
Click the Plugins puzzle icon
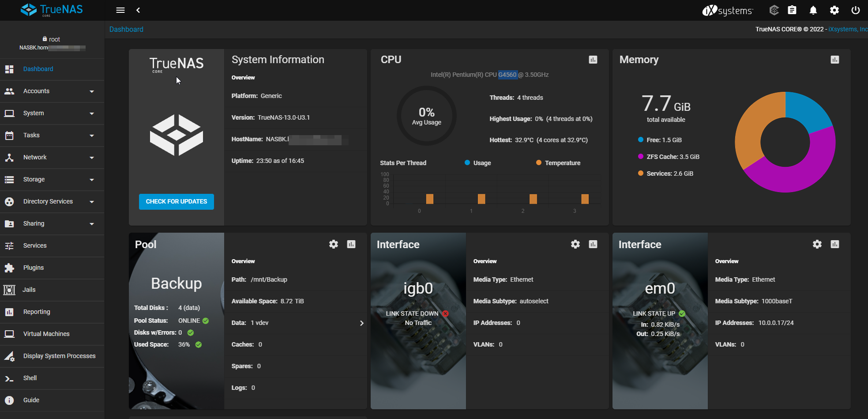point(9,268)
